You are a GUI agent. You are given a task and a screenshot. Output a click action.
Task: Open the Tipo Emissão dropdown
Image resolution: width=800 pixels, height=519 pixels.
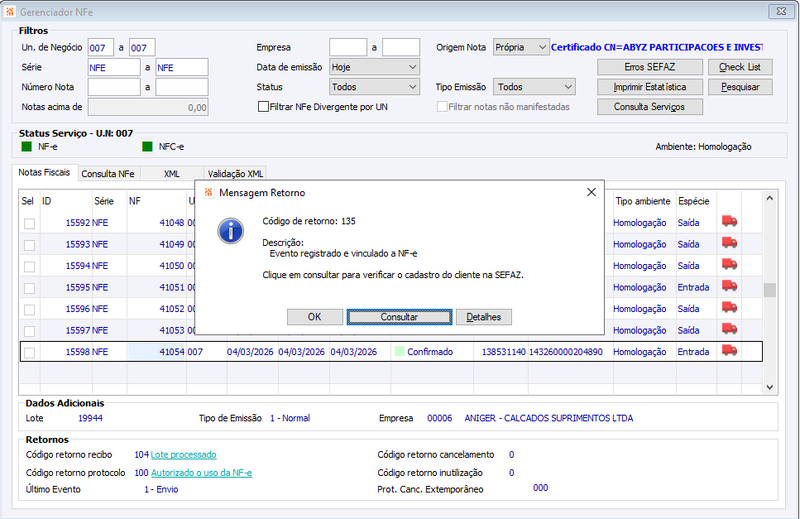tap(534, 87)
